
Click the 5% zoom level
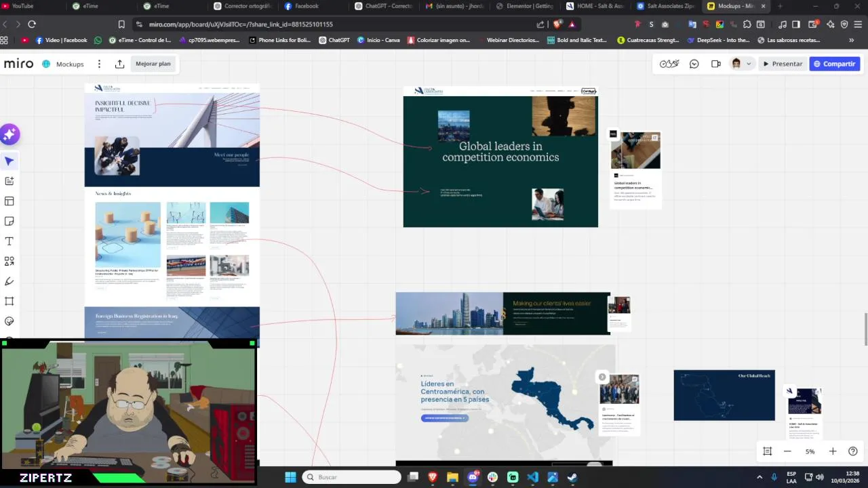click(810, 451)
